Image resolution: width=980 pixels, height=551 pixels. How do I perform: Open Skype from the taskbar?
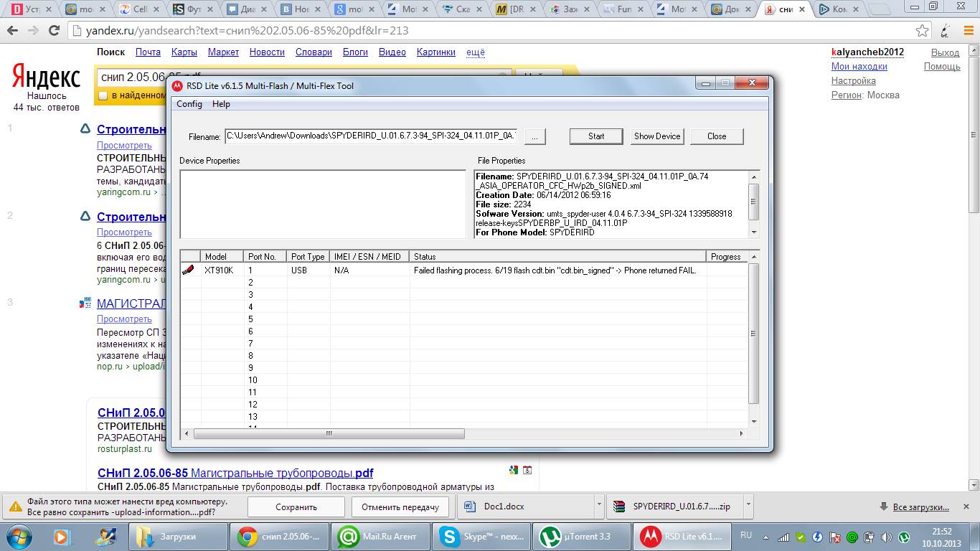tap(481, 536)
